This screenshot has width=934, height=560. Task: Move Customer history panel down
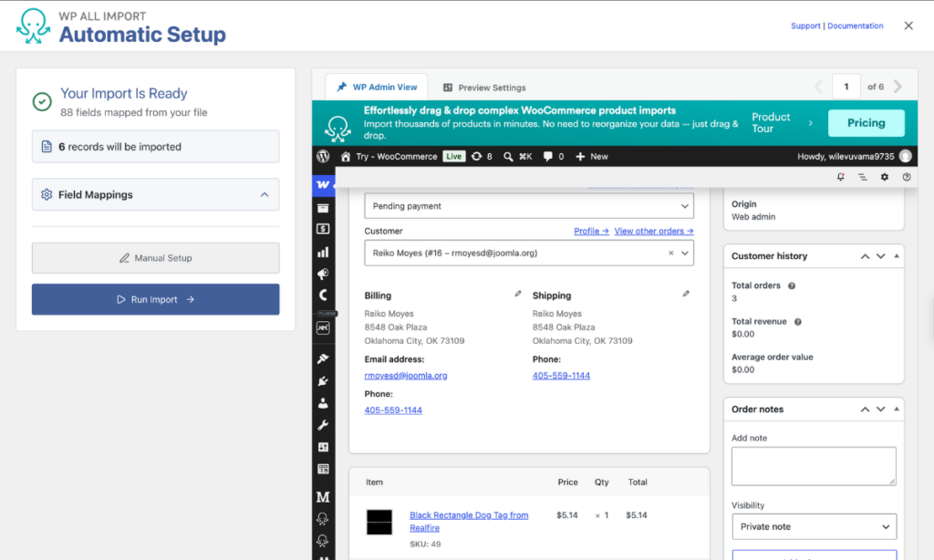pos(880,256)
